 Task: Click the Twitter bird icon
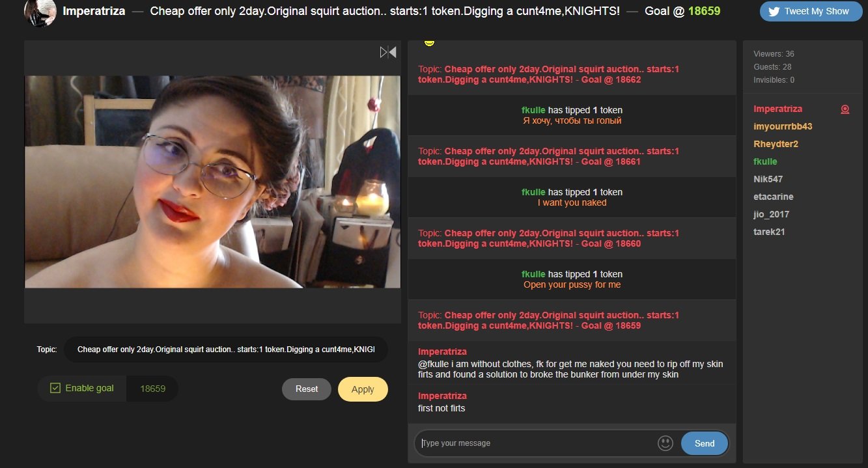click(774, 11)
